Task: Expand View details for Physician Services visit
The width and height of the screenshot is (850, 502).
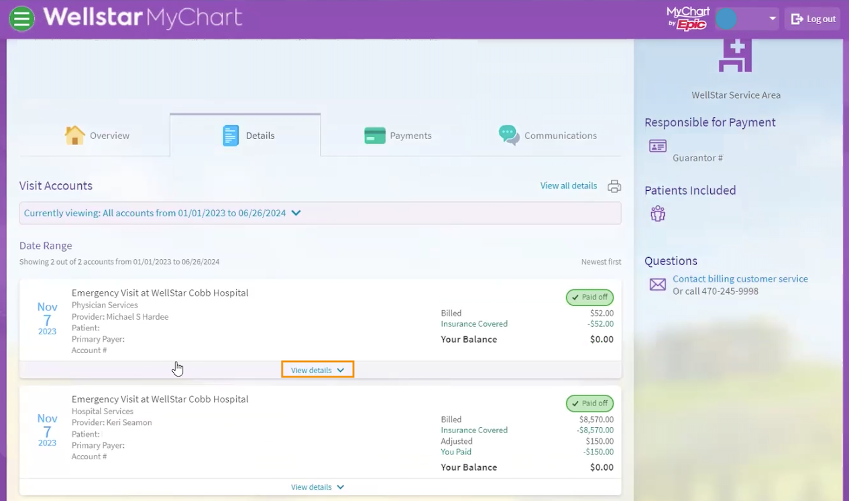Action: tap(318, 370)
